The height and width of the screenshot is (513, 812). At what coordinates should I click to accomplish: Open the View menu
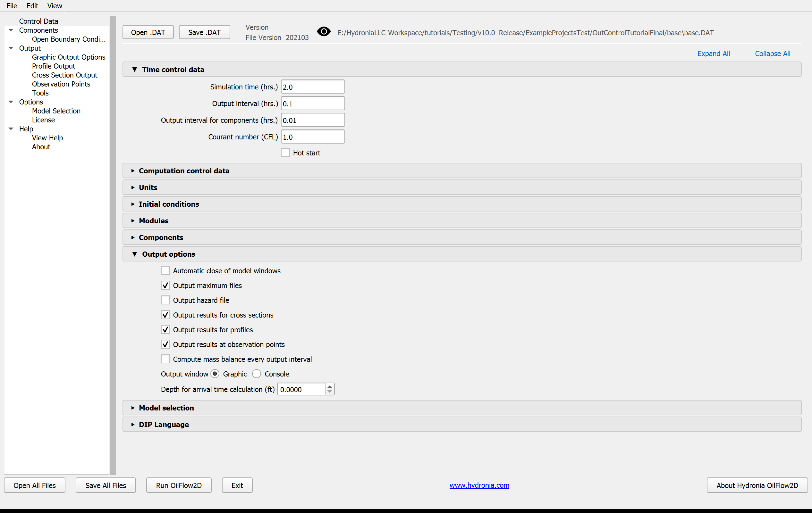coord(55,6)
